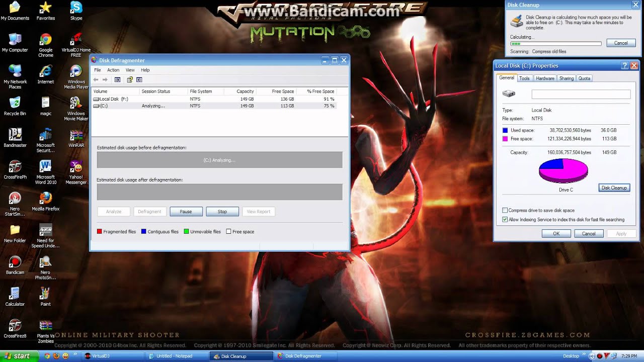Image resolution: width=644 pixels, height=362 pixels.
Task: Select Bandmaster desktop icon
Action: (15, 138)
